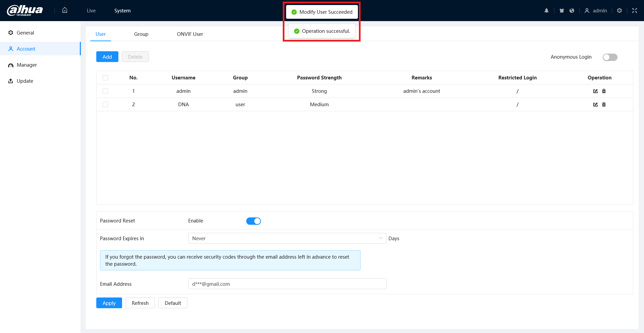Check the DNA user row checkbox

pos(105,105)
